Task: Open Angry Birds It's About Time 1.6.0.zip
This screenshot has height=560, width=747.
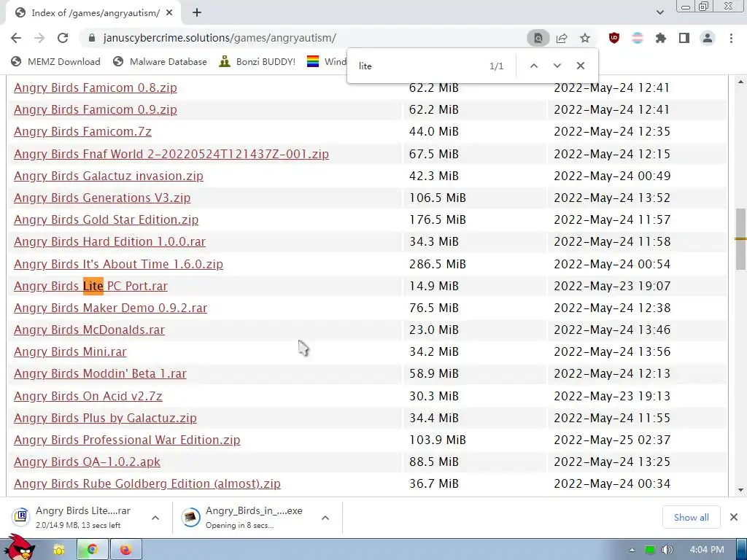Action: click(x=118, y=264)
